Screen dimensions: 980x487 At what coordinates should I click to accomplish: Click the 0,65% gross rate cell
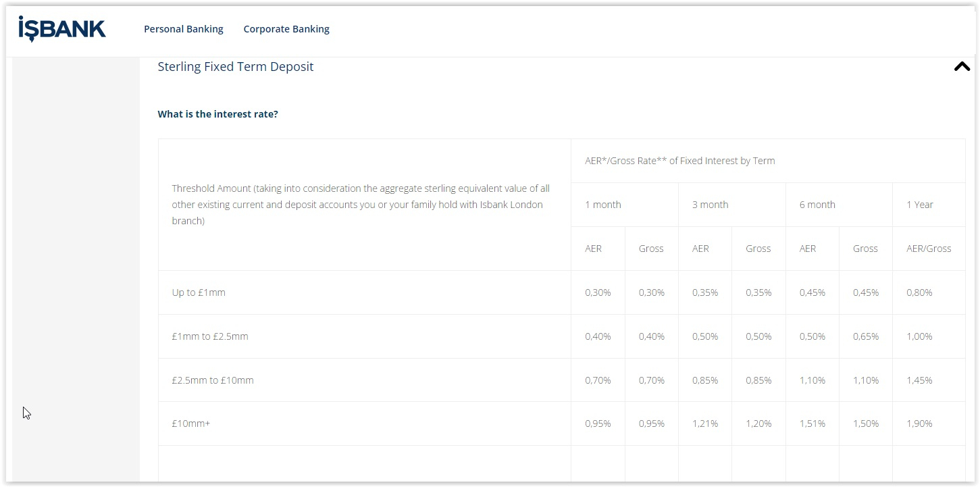pyautogui.click(x=866, y=336)
